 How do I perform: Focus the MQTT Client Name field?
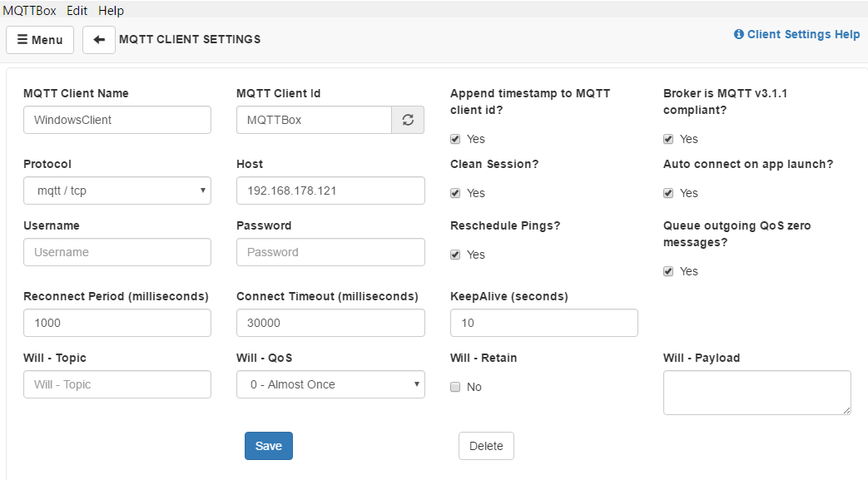(117, 120)
